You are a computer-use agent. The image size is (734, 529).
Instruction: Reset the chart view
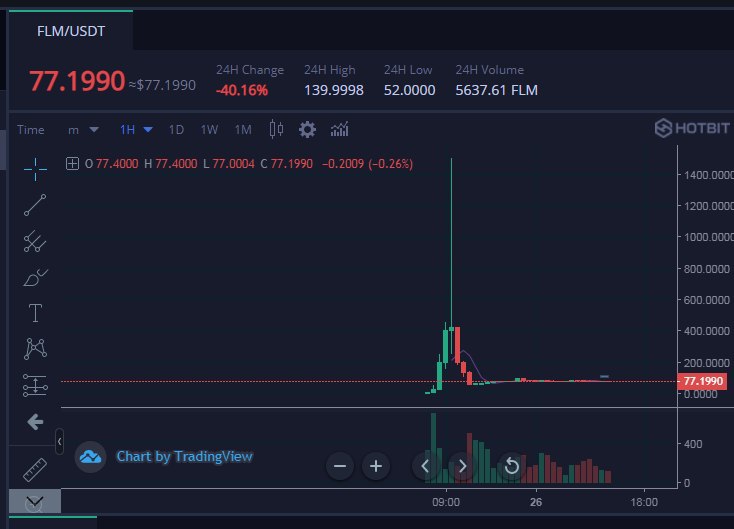pyautogui.click(x=512, y=466)
